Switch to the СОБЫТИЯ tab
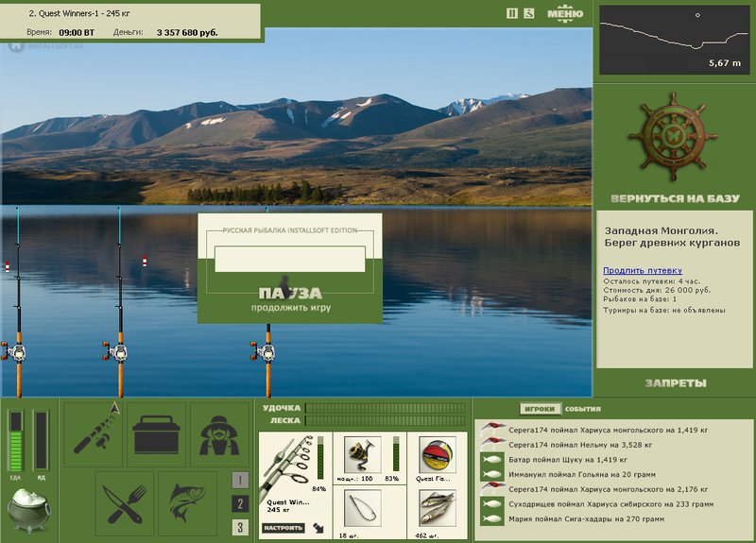756x543 pixels. point(583,409)
